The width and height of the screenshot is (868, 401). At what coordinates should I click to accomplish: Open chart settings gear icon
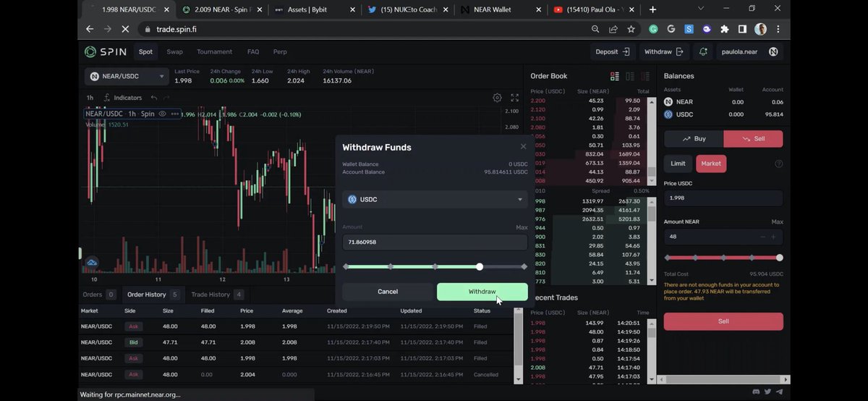point(498,98)
